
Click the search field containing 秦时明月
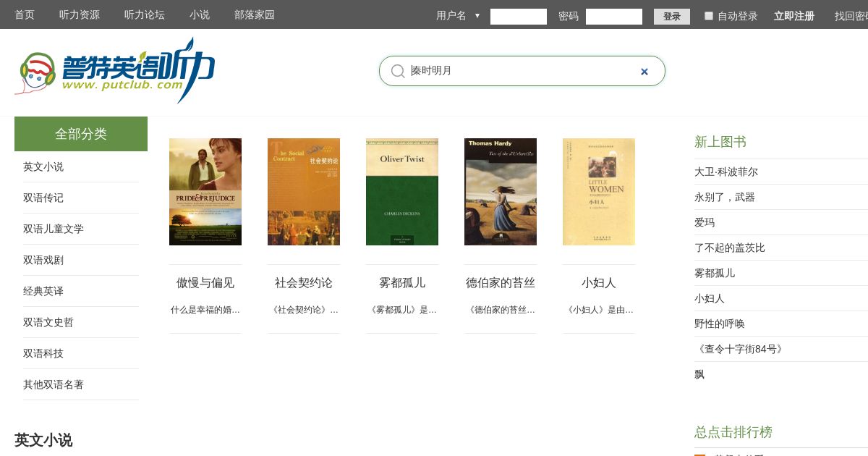coord(522,71)
